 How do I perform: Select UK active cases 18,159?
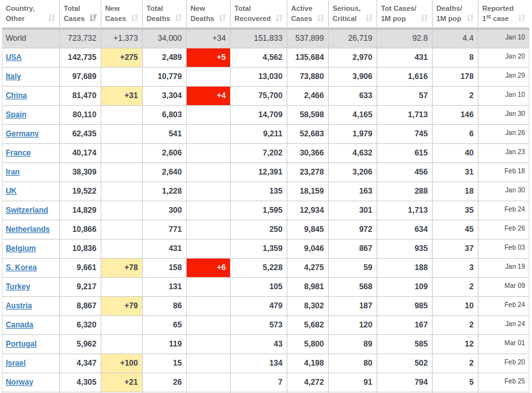[312, 191]
